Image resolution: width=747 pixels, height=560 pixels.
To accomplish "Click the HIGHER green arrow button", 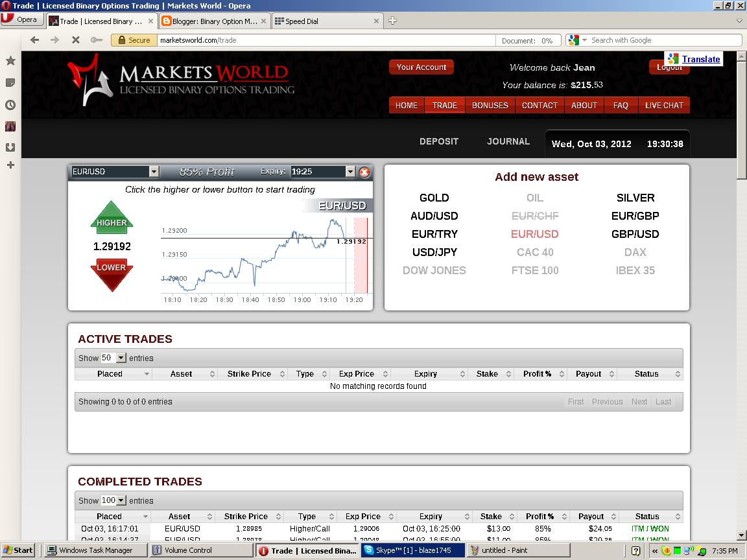I will 112,218.
